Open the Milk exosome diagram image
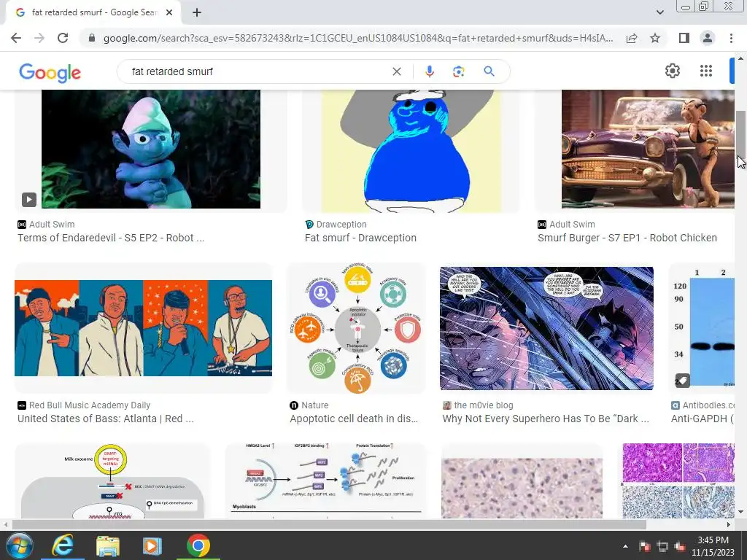The image size is (747, 560). click(x=112, y=481)
